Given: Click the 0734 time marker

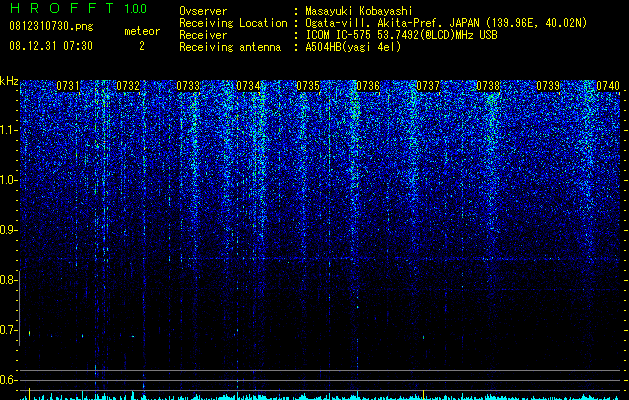Looking at the screenshot, I should pyautogui.click(x=248, y=86).
